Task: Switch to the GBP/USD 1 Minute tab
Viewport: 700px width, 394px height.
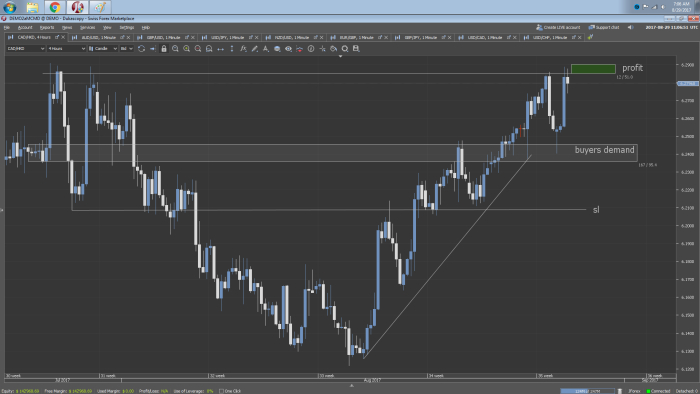Action: pos(163,37)
